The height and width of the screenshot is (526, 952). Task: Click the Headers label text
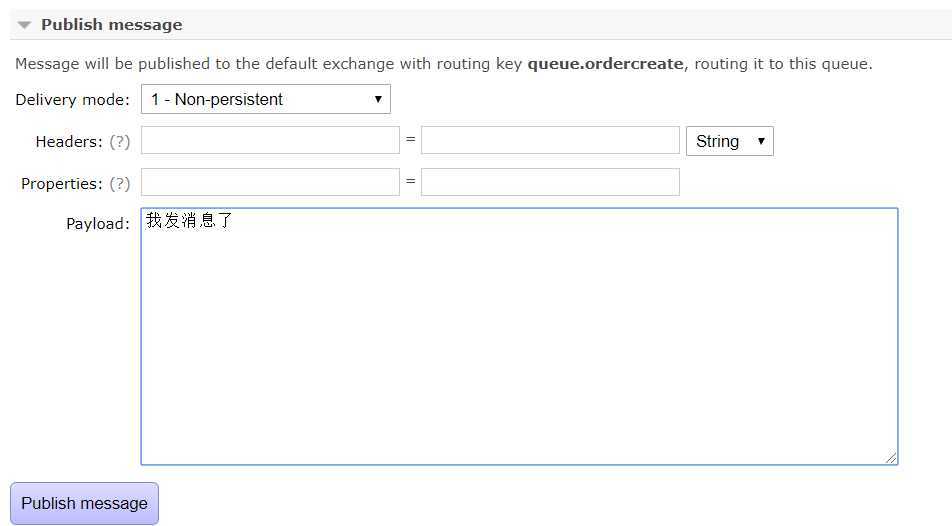click(69, 142)
